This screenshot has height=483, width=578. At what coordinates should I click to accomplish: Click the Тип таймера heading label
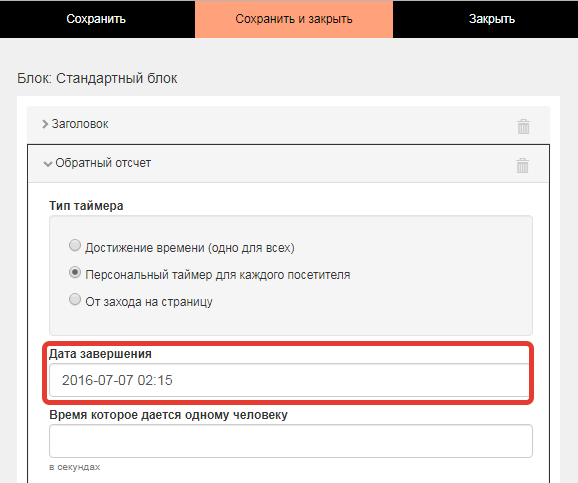pyautogui.click(x=86, y=206)
